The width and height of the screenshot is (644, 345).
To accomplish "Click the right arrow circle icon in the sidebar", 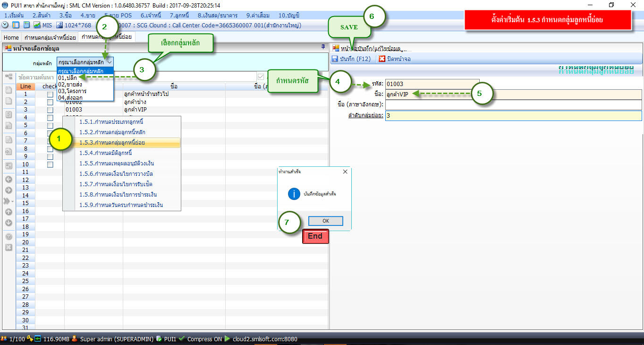I will (x=8, y=190).
